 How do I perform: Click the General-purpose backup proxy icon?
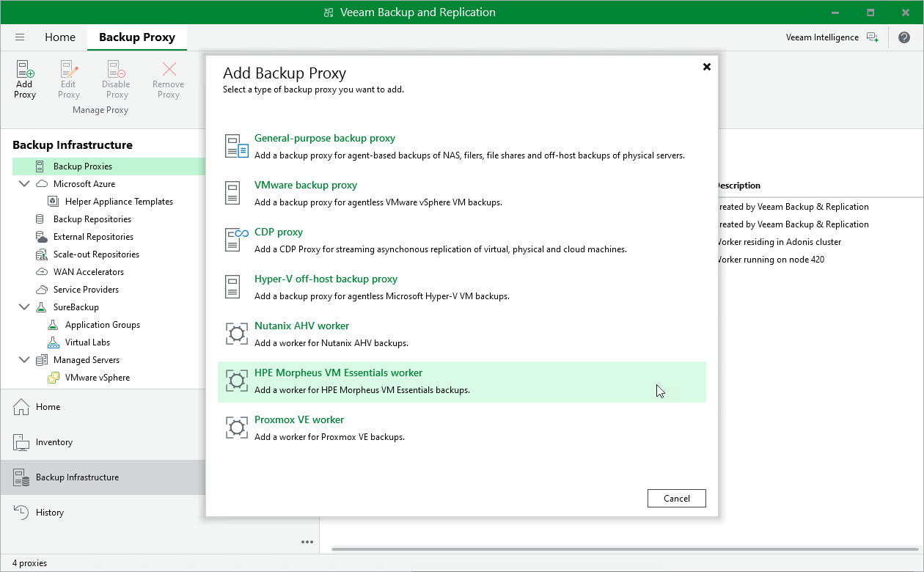(x=237, y=145)
